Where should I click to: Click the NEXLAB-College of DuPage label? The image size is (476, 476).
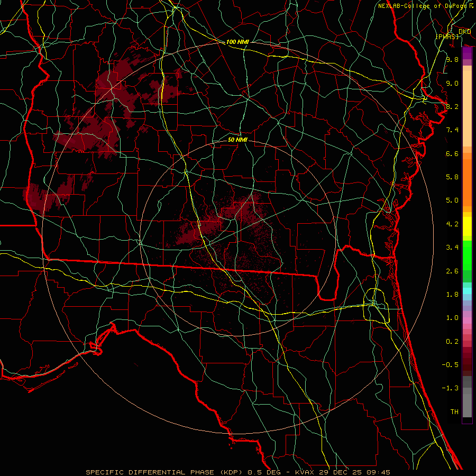tap(422, 6)
